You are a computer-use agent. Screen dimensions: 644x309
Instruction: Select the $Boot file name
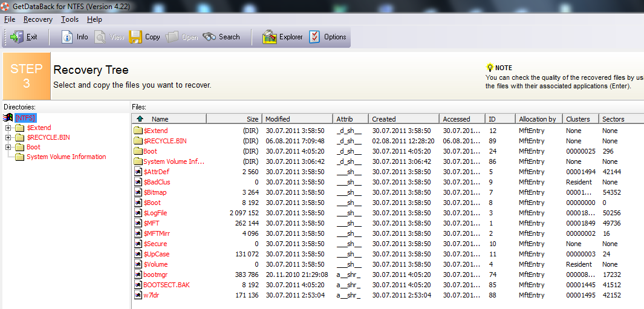click(x=152, y=203)
